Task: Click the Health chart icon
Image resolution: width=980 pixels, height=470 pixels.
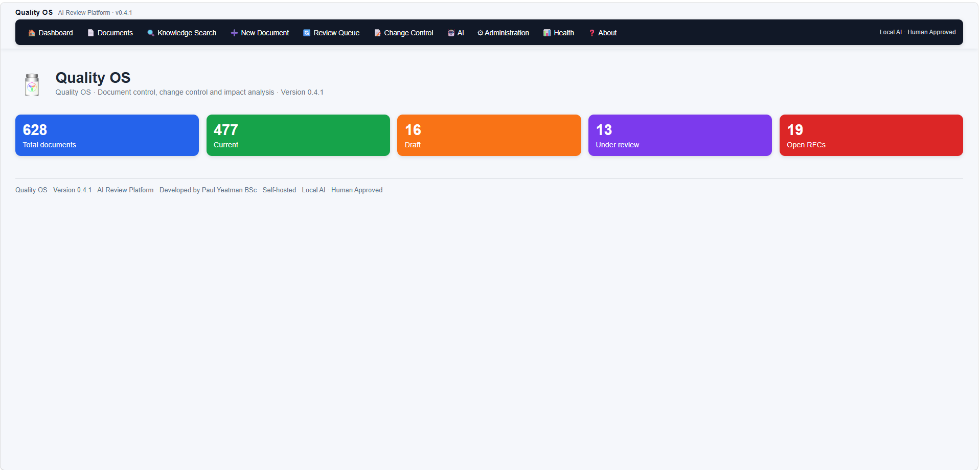Action: [547, 33]
